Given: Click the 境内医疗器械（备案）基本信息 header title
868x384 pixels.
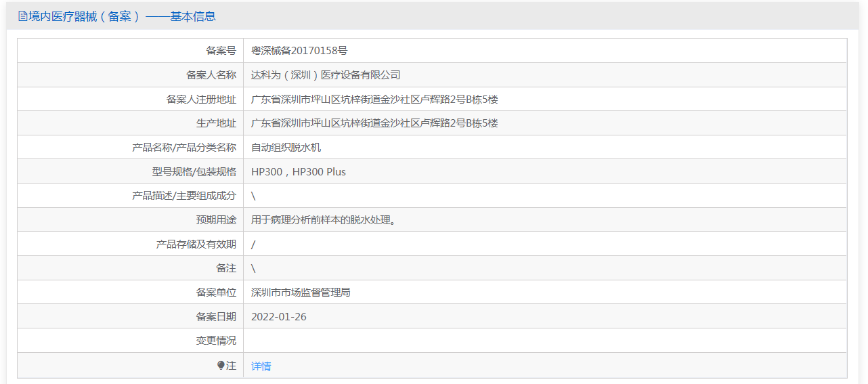Looking at the screenshot, I should (x=122, y=16).
